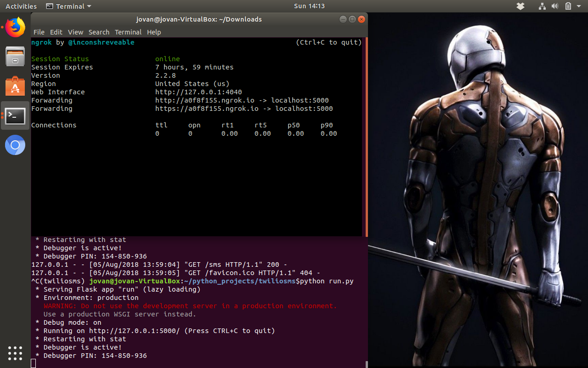
Task: Open Ubuntu Software from the dock
Action: click(x=15, y=86)
